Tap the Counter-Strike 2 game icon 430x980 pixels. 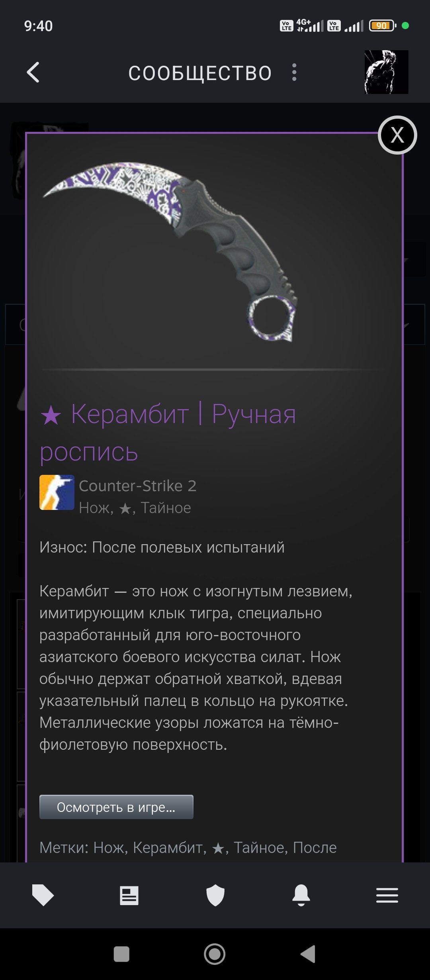click(x=57, y=492)
